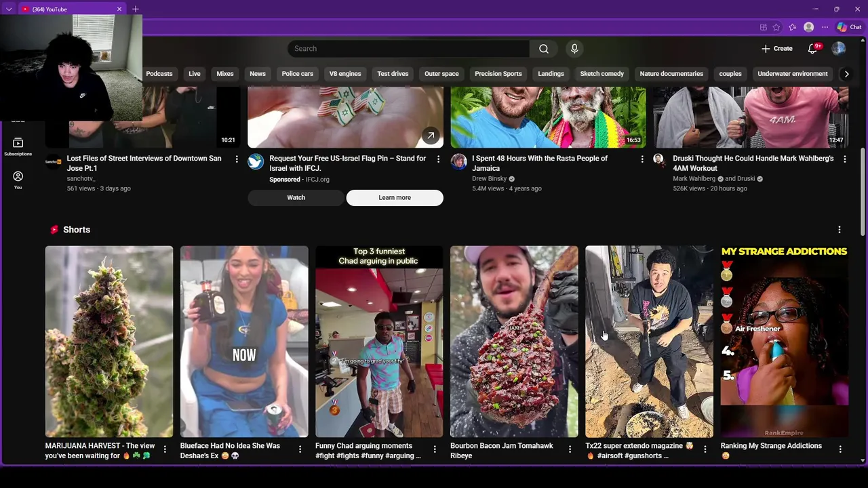This screenshot has width=868, height=488.
Task: Filter by Landings chip
Action: pos(551,74)
